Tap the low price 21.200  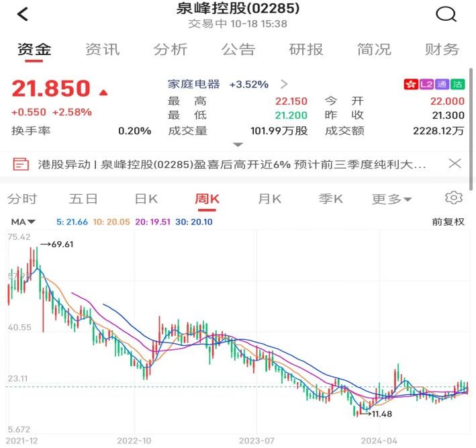coord(291,116)
